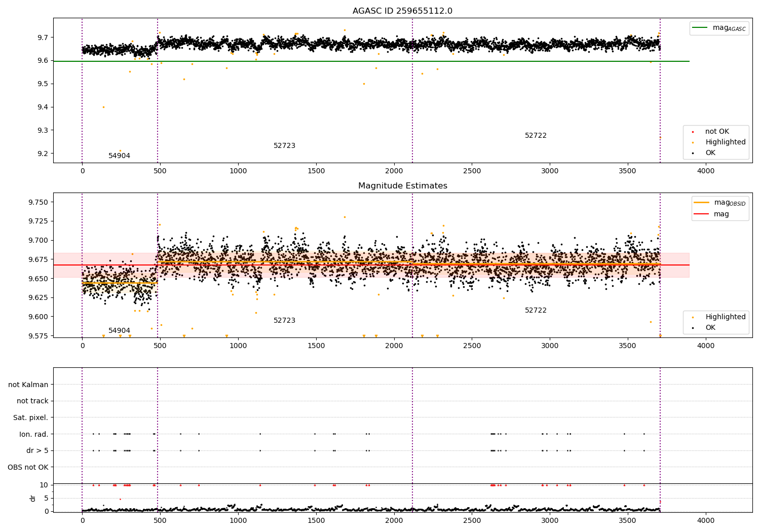Click the y-axis tick label 9.5
Image resolution: width=760 pixels, height=532 pixels.
(42, 84)
